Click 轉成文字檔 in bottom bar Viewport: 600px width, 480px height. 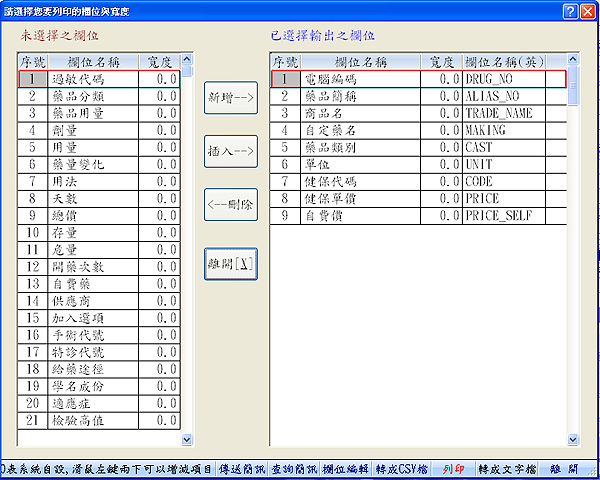coord(507,469)
